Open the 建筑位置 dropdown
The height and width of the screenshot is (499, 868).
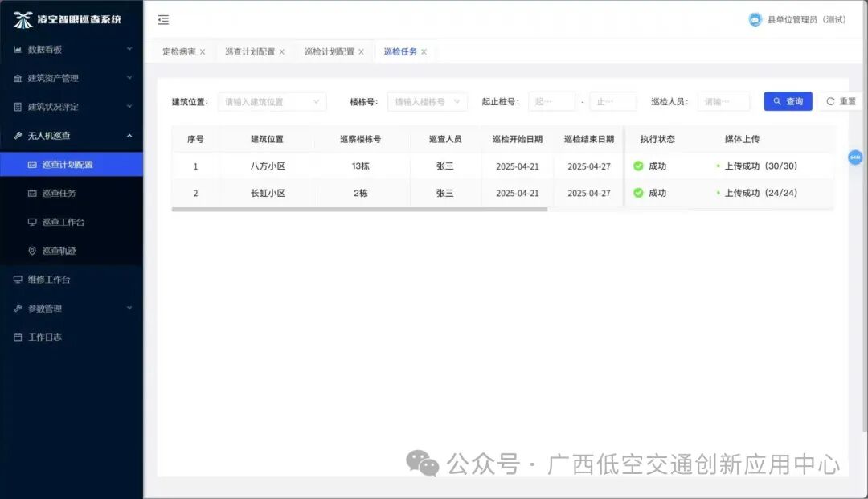pos(272,102)
